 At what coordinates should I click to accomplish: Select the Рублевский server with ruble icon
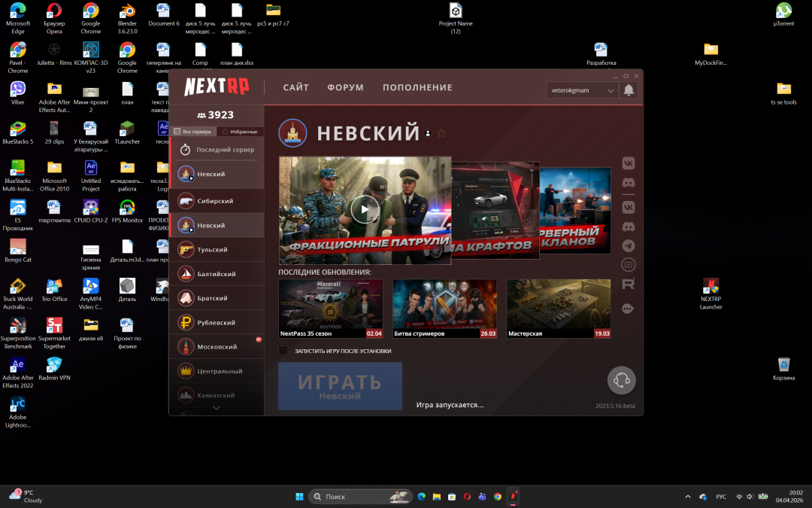pyautogui.click(x=217, y=322)
